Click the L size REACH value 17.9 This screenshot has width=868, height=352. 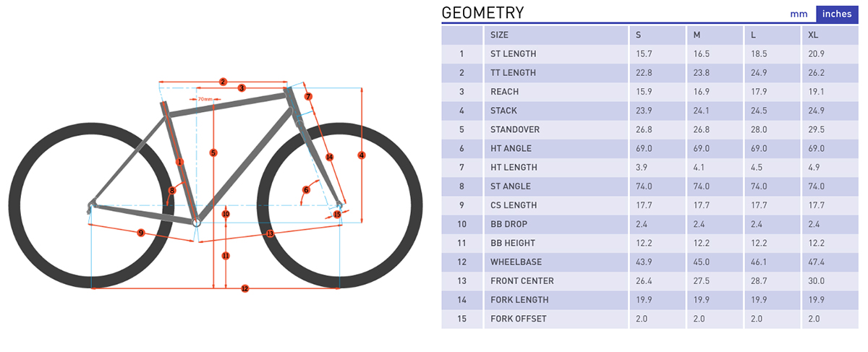pyautogui.click(x=760, y=92)
